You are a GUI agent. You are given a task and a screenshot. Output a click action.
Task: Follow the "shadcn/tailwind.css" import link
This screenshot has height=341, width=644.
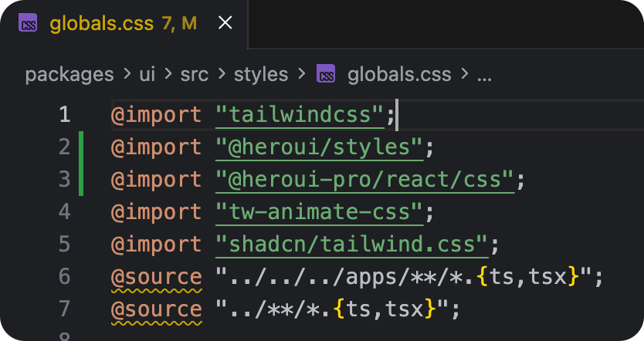(x=352, y=245)
